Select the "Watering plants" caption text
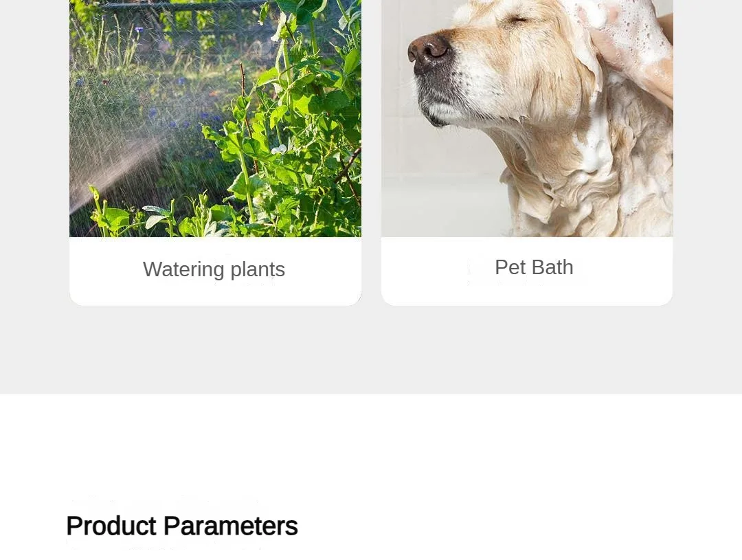Image resolution: width=742 pixels, height=560 pixels. pos(214,269)
